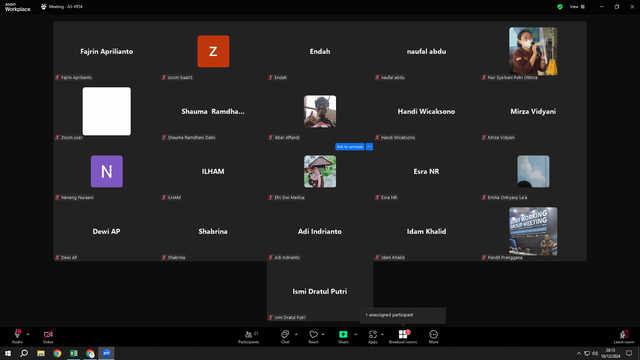Click the green encryption shield icon

pyautogui.click(x=560, y=7)
